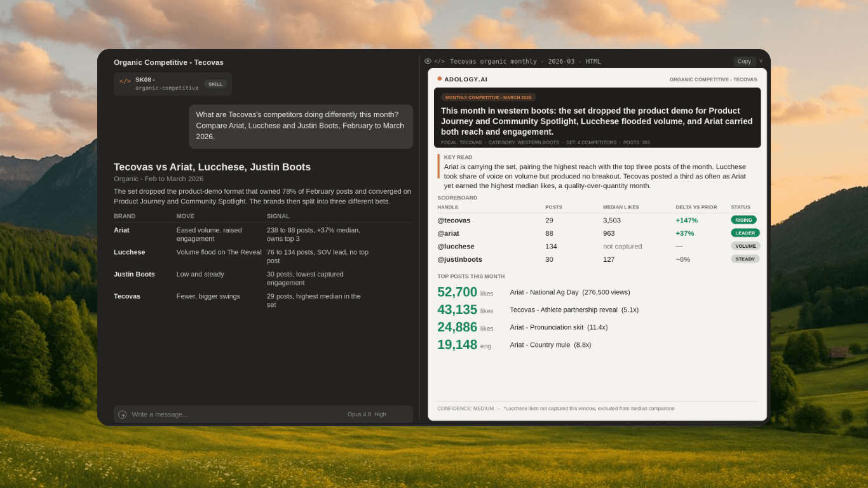This screenshot has width=868, height=488.
Task: Toggle the eye preview icon beside the artifact title
Action: [x=428, y=61]
